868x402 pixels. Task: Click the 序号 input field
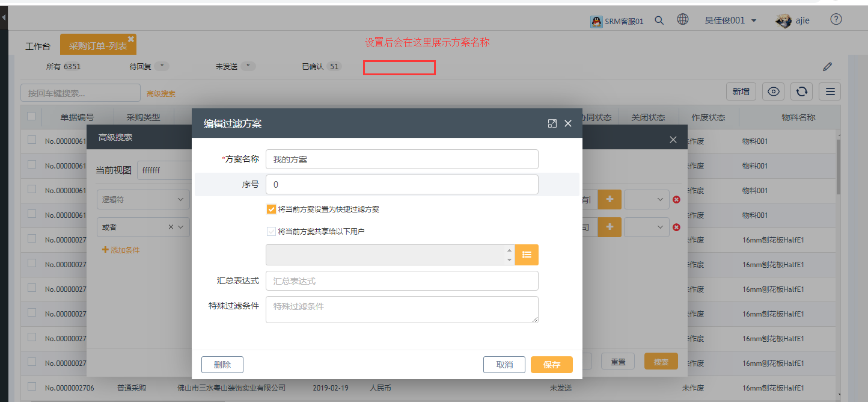click(402, 185)
